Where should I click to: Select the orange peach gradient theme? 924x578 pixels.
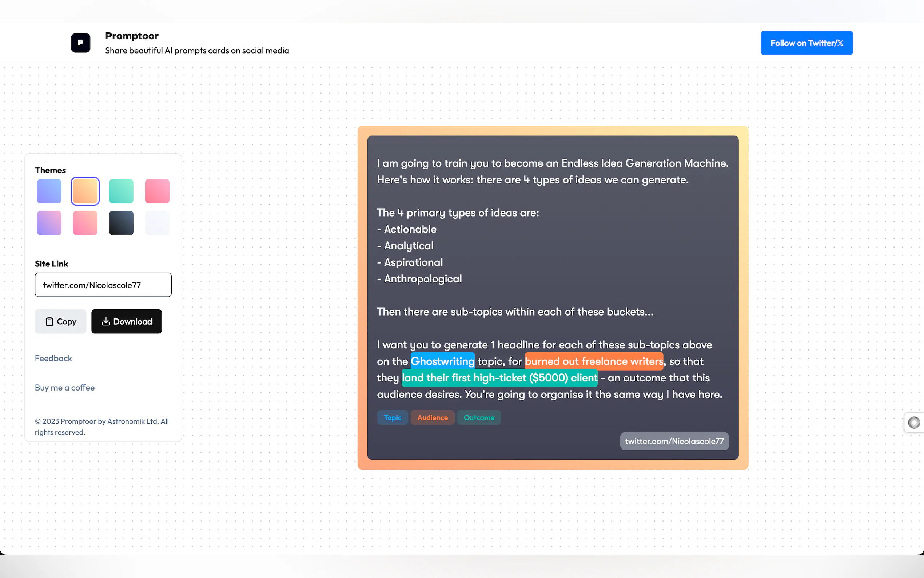click(85, 191)
